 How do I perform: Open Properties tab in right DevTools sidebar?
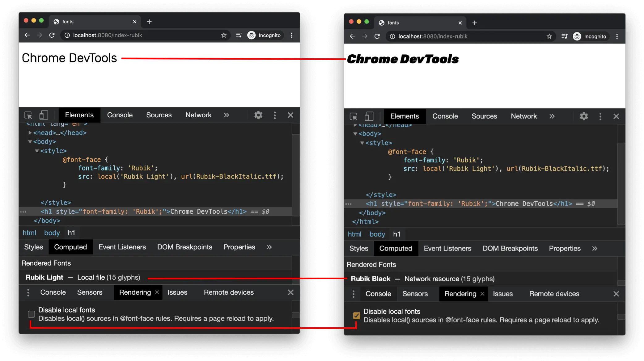pyautogui.click(x=565, y=249)
